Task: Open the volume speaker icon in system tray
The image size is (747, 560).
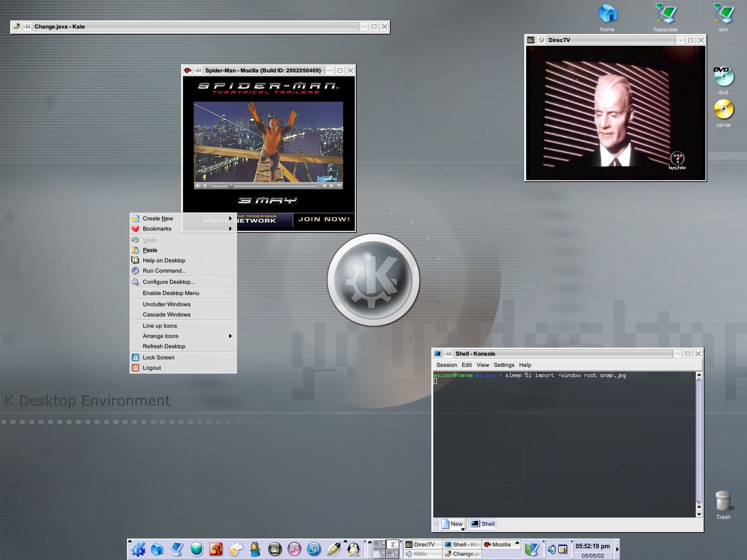Action: (x=551, y=549)
